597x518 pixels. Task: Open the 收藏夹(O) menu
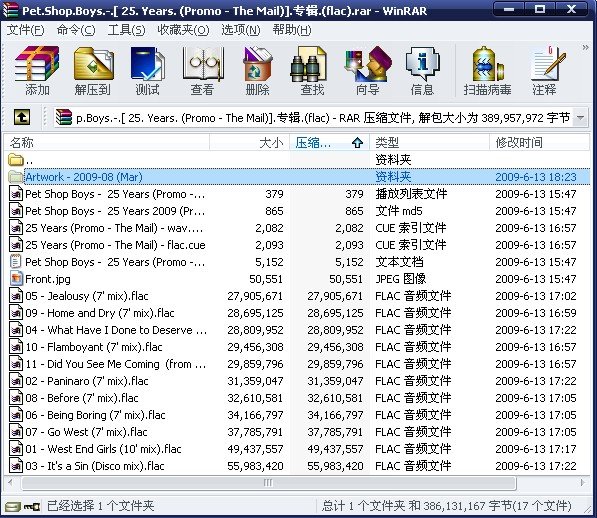click(x=183, y=30)
